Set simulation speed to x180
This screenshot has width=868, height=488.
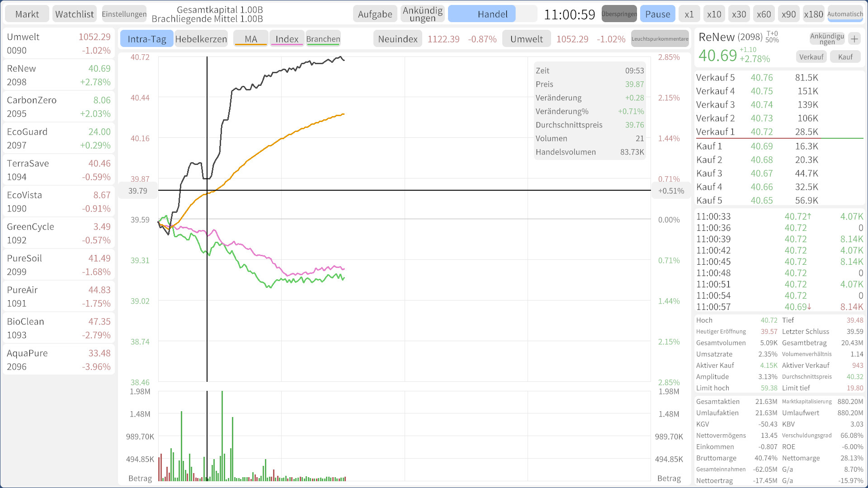(813, 14)
